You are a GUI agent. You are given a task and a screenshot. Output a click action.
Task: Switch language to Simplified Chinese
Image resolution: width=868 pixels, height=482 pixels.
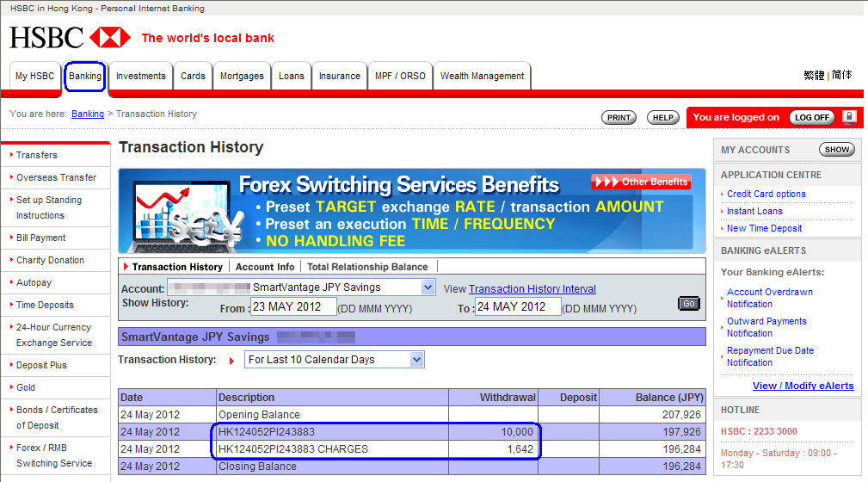842,75
